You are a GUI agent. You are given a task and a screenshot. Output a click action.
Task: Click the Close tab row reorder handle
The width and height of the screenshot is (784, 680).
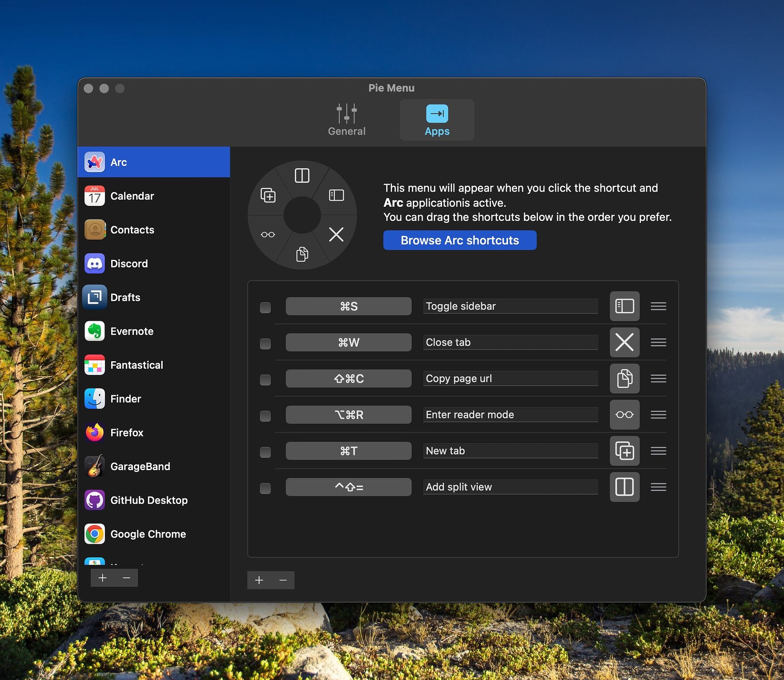tap(658, 342)
